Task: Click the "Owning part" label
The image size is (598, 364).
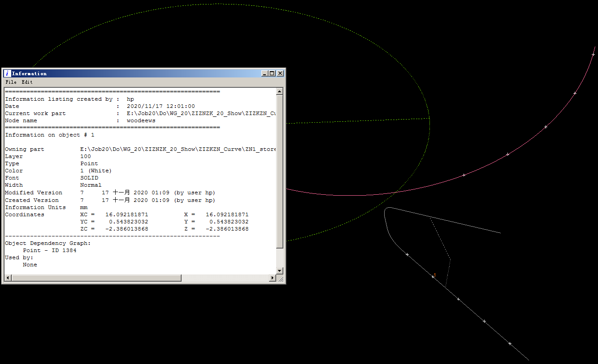Action: coord(25,149)
